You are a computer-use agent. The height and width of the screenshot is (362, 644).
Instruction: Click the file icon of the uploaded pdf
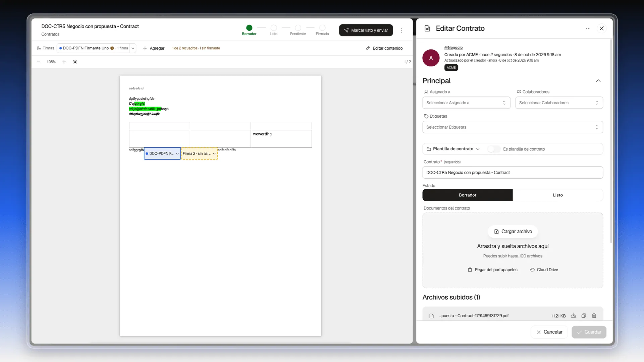coord(432,316)
